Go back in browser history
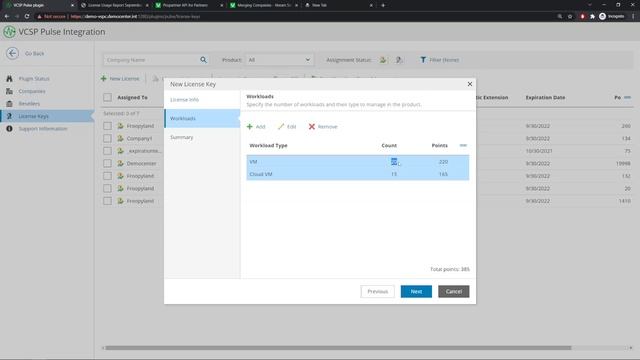Viewport: 640px width, 360px height. pyautogui.click(x=7, y=16)
